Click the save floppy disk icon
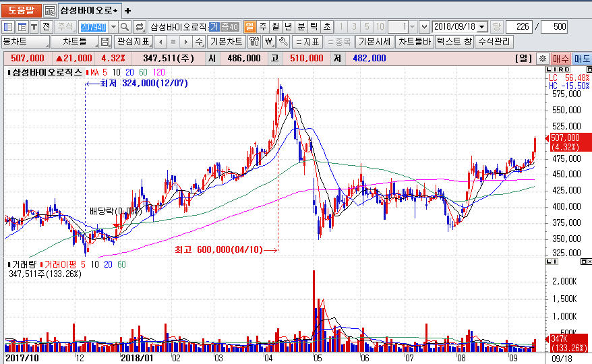This screenshot has width=592, height=364. [x=105, y=42]
